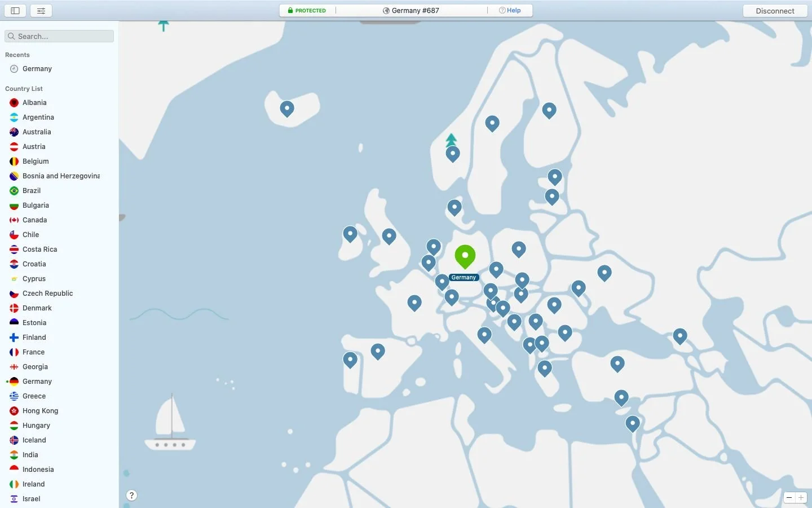
Task: Open the Help link in the status bar
Action: click(x=510, y=10)
